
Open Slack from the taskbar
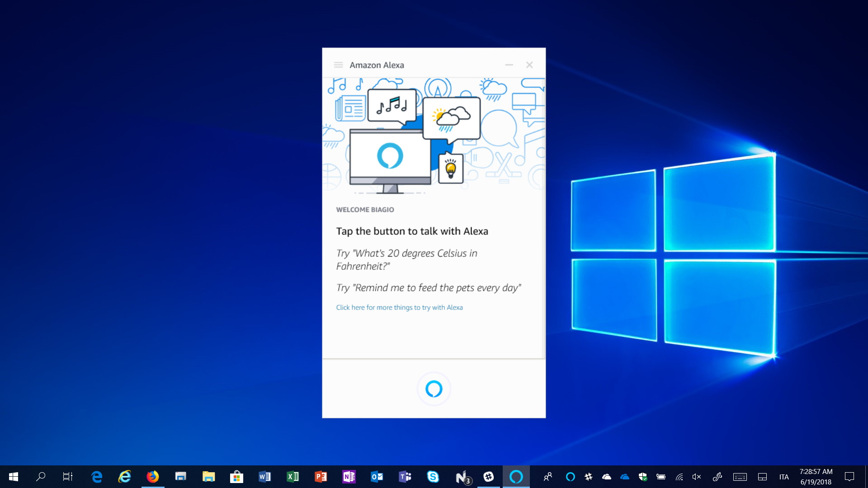point(489,477)
